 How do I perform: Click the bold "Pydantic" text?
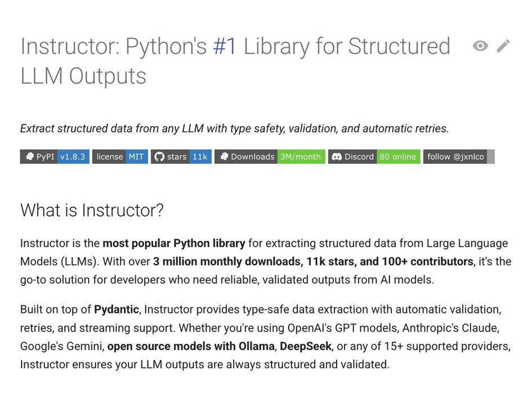(x=117, y=310)
